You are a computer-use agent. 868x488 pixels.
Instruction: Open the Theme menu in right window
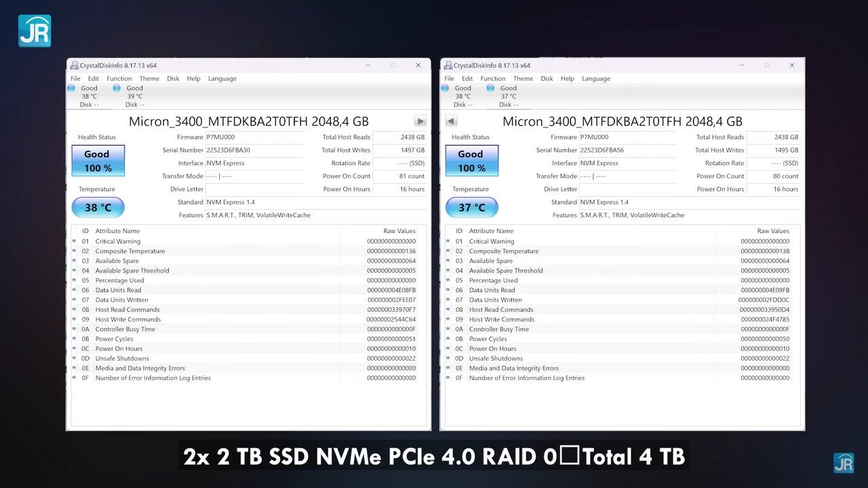point(523,79)
